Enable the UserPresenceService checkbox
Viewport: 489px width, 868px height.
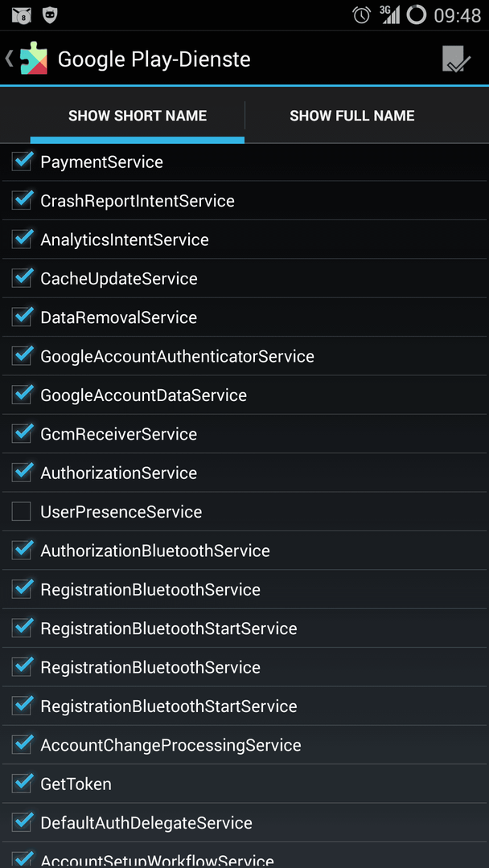(22, 512)
